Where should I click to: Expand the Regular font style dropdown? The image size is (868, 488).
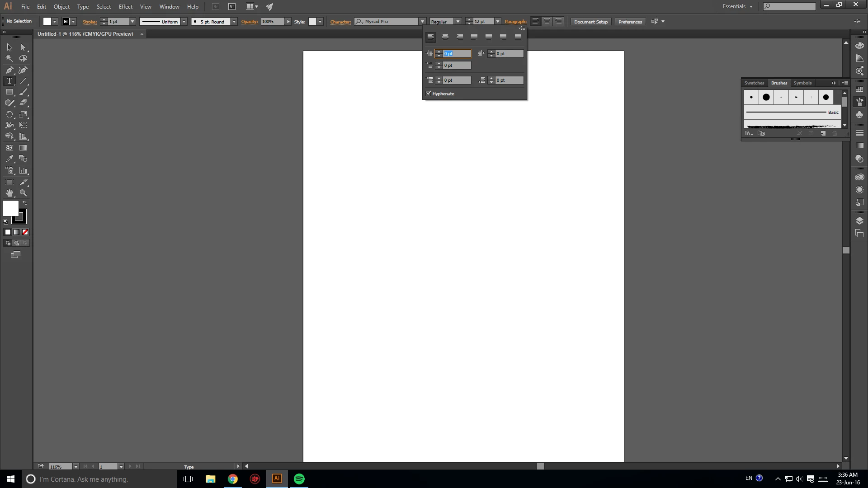click(458, 22)
